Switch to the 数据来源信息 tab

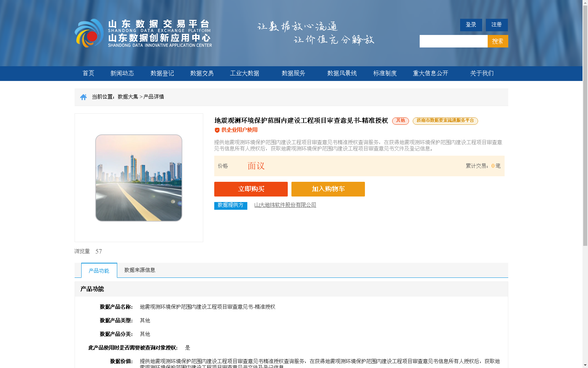pyautogui.click(x=139, y=270)
